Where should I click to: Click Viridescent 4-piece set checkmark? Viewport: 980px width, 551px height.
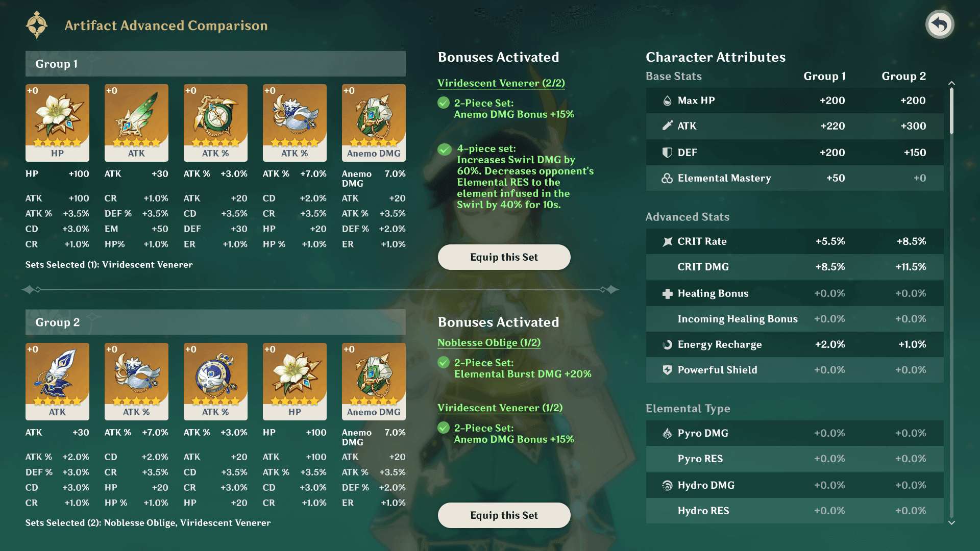click(445, 149)
